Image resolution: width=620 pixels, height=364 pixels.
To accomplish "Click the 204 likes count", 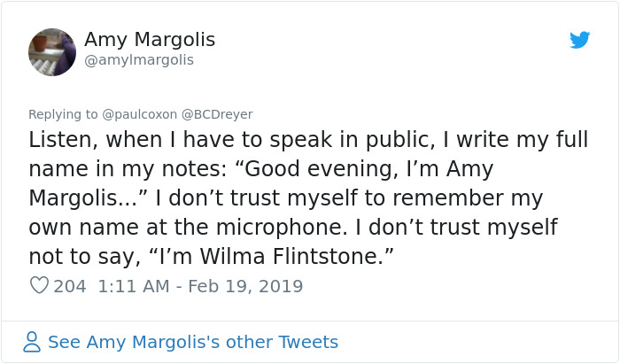I will pyautogui.click(x=70, y=286).
